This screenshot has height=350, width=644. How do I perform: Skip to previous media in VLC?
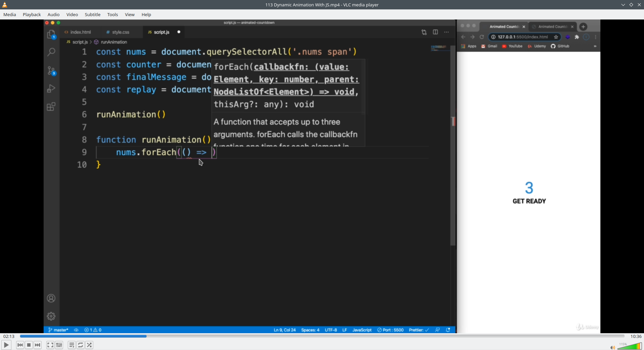click(x=20, y=345)
